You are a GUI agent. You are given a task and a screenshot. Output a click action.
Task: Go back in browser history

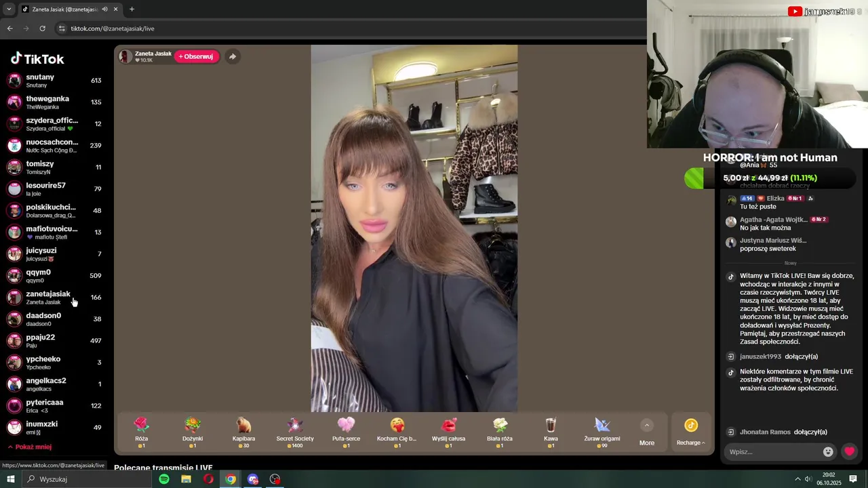coord(9,28)
